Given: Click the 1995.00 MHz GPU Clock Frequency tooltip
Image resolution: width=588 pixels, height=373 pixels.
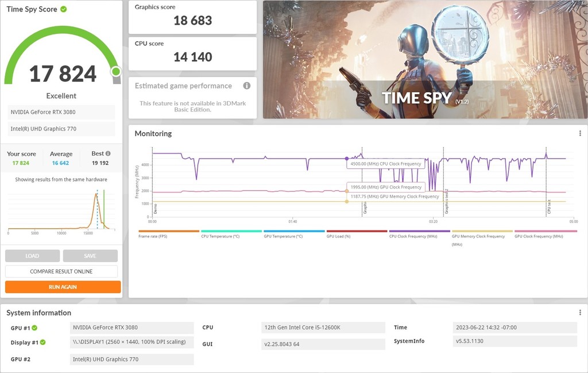Looking at the screenshot, I should (385, 187).
